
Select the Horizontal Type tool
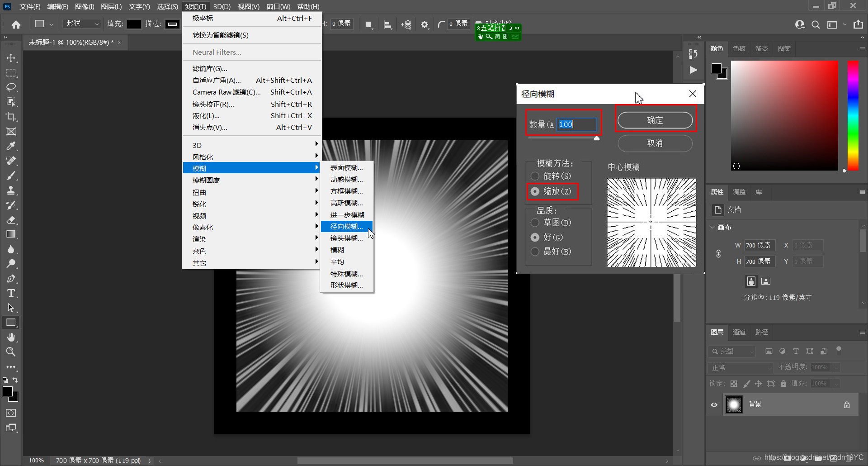[x=11, y=293]
